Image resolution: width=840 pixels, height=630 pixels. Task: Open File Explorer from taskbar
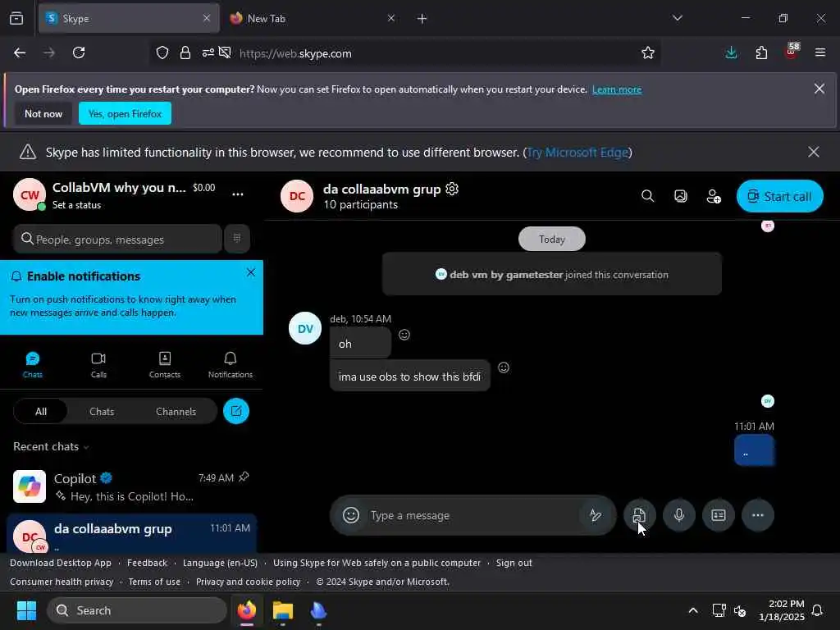282,610
